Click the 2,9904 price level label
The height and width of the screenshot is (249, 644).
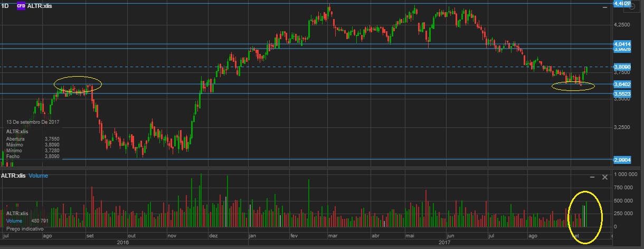pyautogui.click(x=622, y=159)
